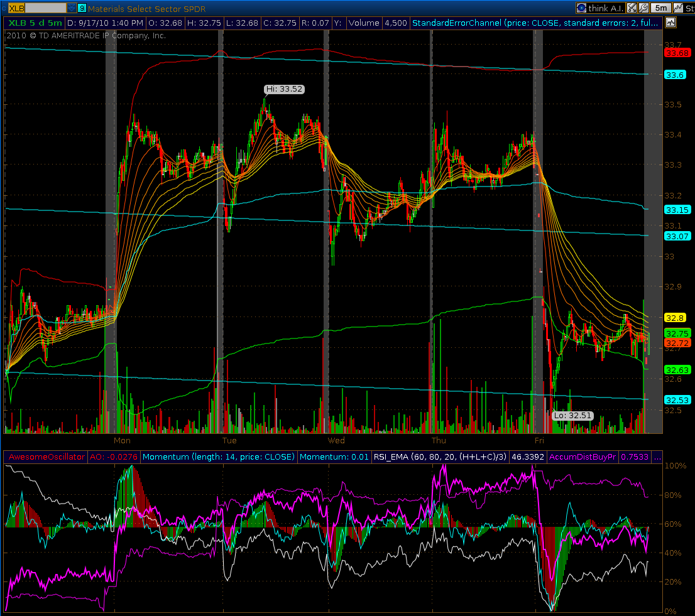
Task: Click the red 33.68 price axis label
Action: (x=676, y=53)
